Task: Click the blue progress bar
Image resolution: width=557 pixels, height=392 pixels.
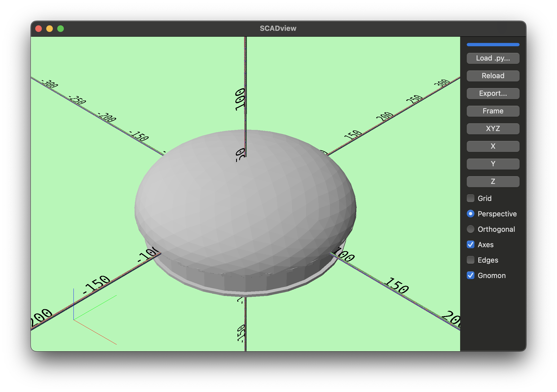Action: coord(493,45)
